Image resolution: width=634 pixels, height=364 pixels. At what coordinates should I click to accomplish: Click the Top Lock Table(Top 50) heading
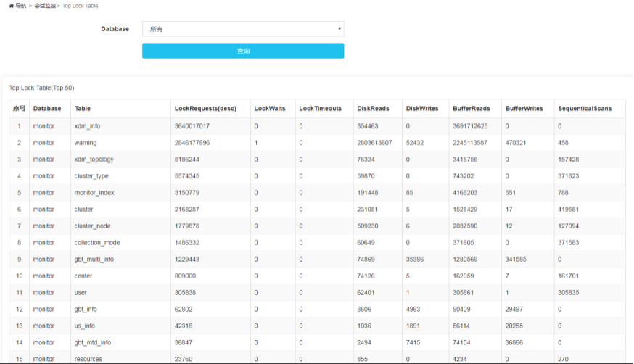(x=41, y=88)
